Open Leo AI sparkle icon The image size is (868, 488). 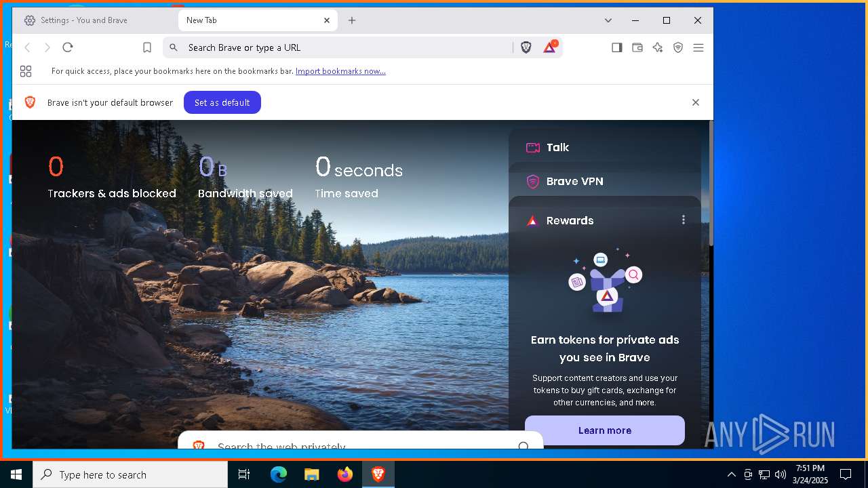[658, 47]
